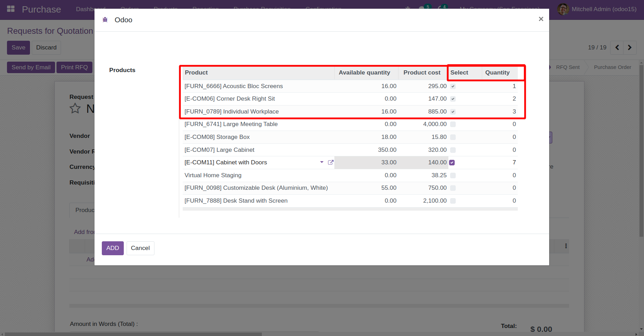644x336 pixels.
Task: Check Select box for Large Cabinet
Action: [x=453, y=150]
